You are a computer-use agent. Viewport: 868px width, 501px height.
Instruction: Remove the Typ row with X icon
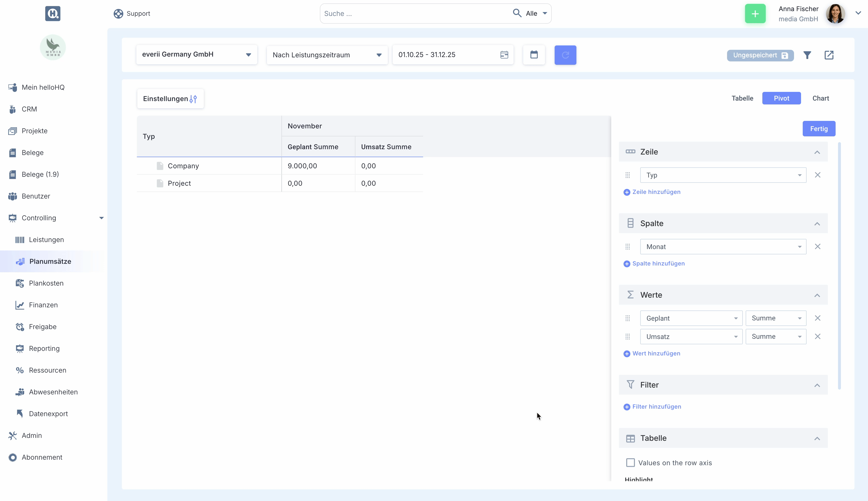[817, 175]
